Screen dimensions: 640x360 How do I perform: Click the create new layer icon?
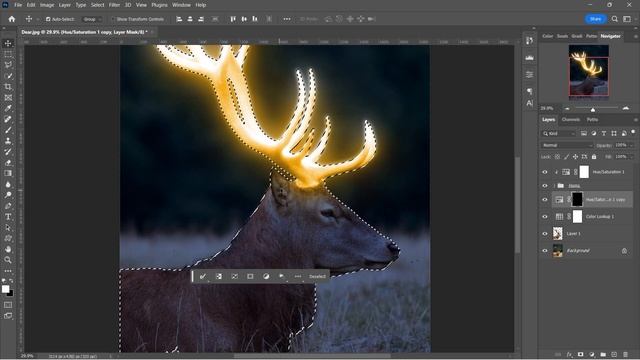[x=614, y=354]
